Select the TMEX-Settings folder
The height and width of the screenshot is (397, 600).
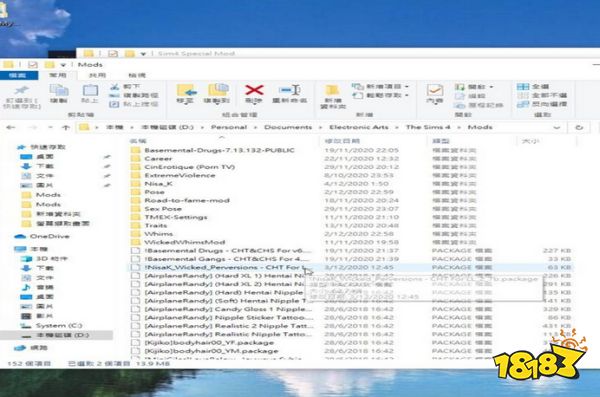169,217
